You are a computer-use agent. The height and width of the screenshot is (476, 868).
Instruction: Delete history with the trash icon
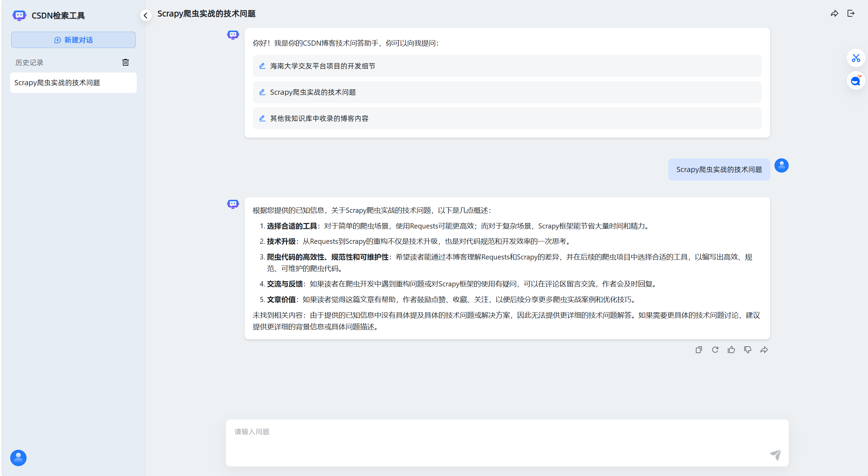[126, 62]
